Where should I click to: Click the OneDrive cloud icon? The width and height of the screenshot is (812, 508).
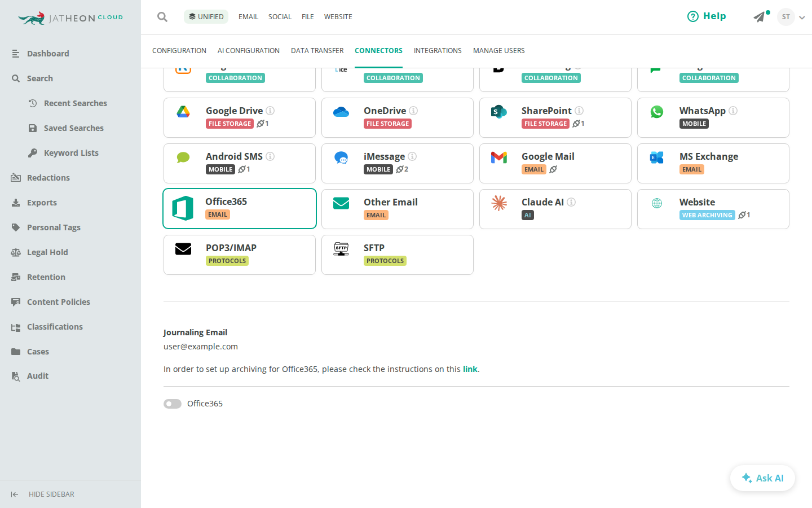tap(341, 112)
